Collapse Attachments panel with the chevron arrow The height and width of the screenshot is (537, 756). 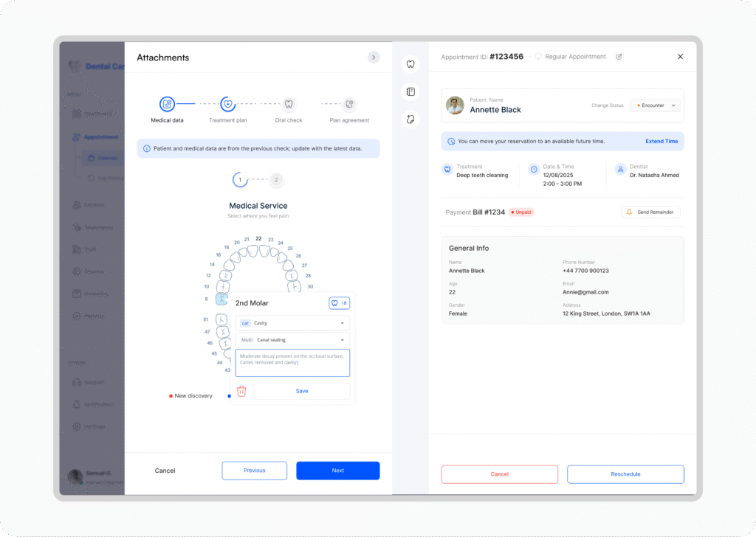tap(374, 58)
